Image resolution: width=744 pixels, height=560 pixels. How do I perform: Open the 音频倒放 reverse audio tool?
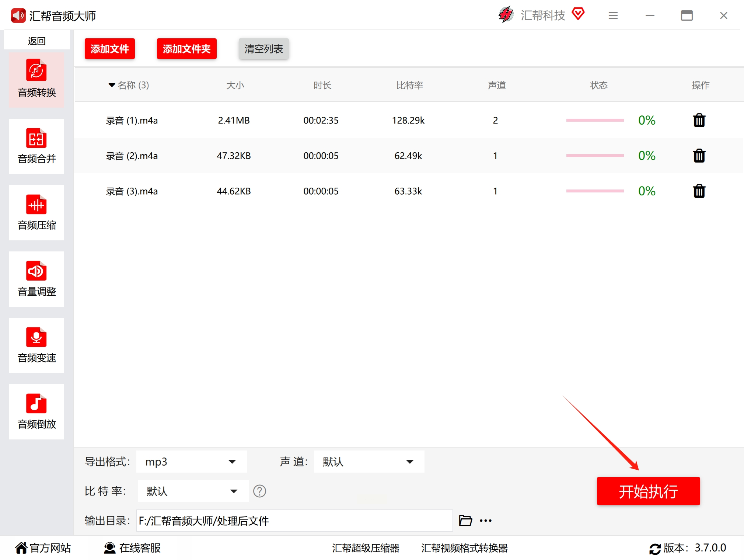[36, 412]
